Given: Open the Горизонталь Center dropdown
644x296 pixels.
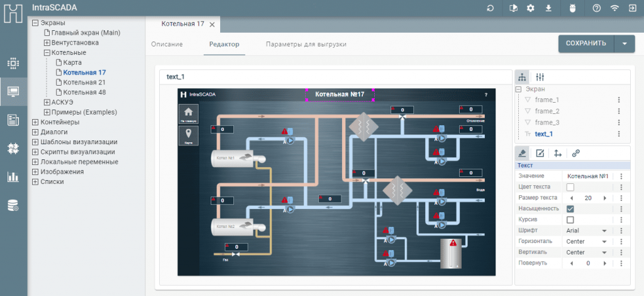Looking at the screenshot, I should click(587, 241).
